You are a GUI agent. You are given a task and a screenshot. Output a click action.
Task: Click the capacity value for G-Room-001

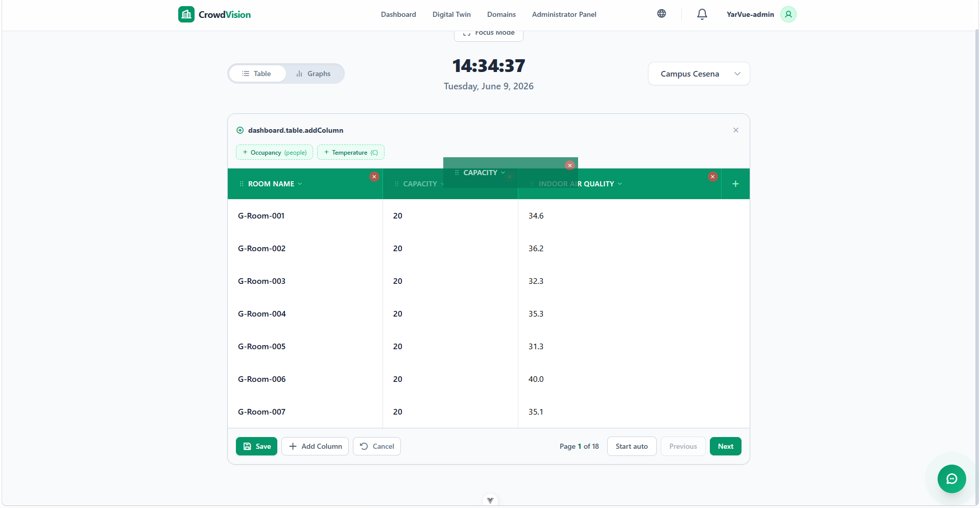click(x=397, y=215)
